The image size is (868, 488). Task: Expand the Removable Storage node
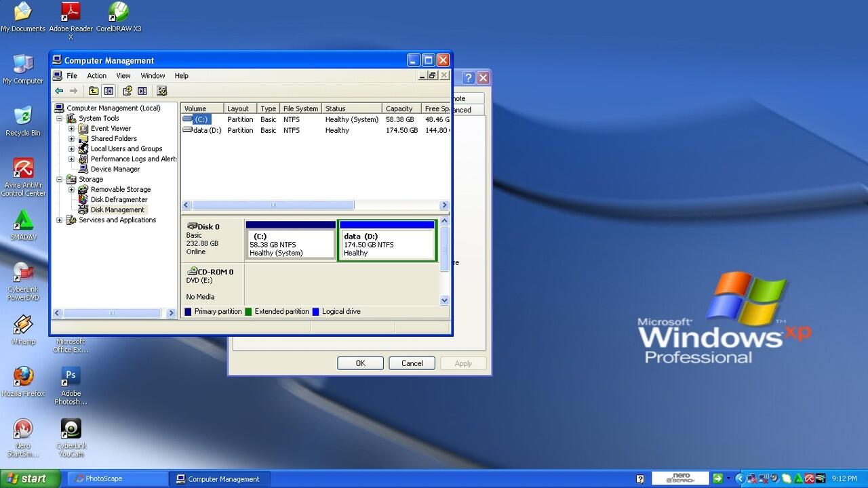coord(71,189)
